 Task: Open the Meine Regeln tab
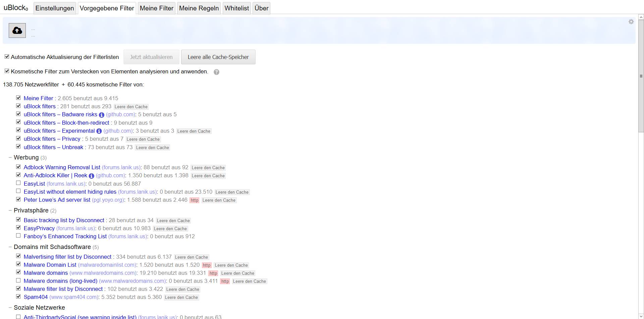199,8
